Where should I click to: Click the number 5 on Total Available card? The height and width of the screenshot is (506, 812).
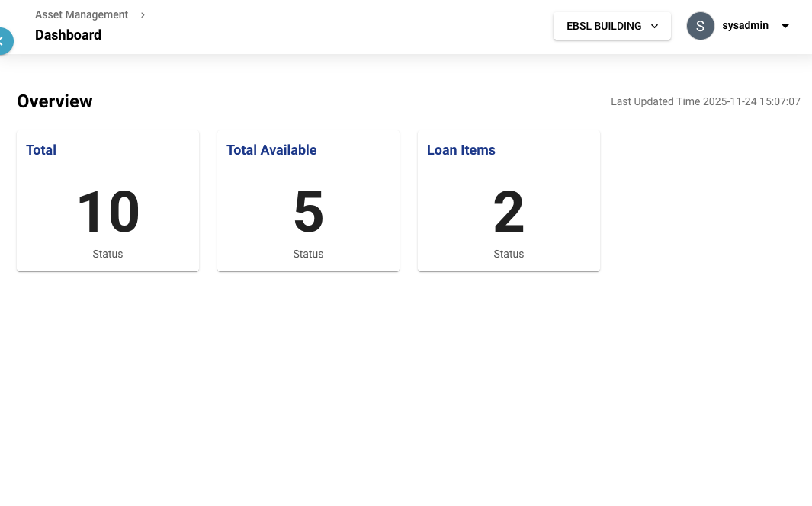308,212
